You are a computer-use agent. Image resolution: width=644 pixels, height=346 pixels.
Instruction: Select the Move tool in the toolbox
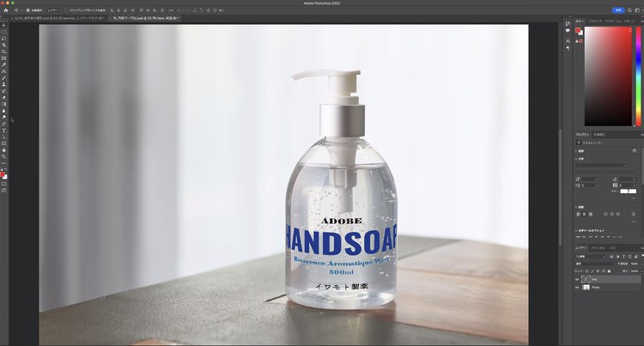click(x=4, y=25)
